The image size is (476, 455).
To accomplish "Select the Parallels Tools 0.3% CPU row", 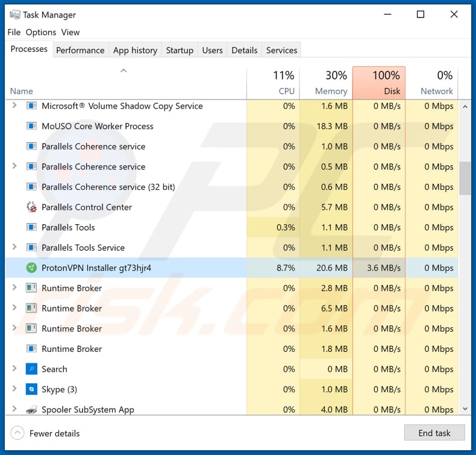I will [x=231, y=227].
